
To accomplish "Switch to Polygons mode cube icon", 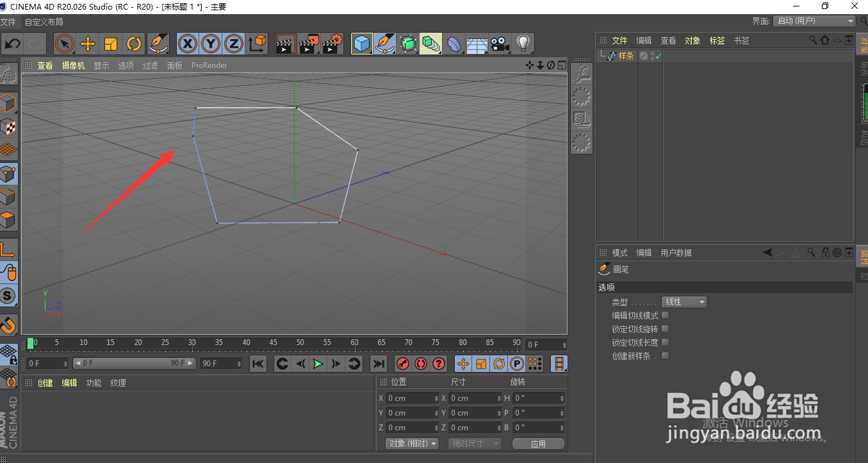I will (x=8, y=220).
